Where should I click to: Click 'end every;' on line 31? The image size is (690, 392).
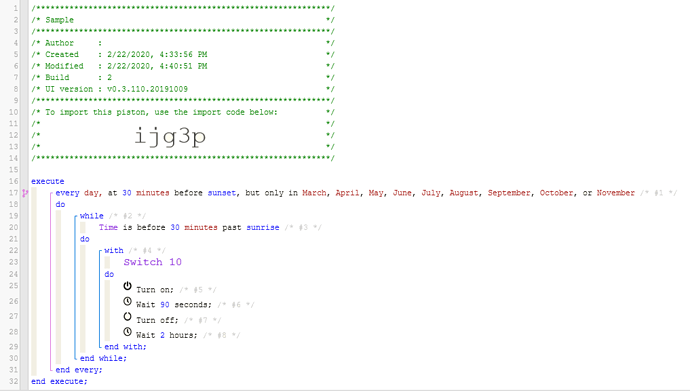(x=79, y=370)
